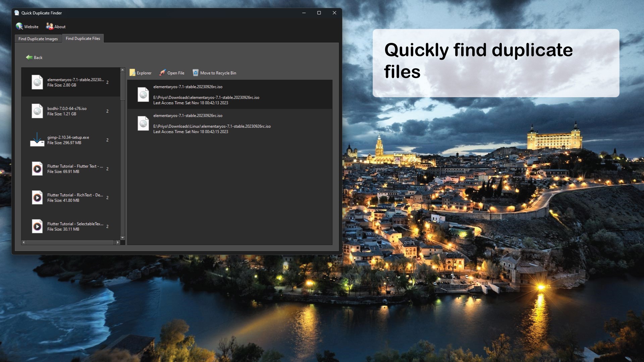The width and height of the screenshot is (644, 362).
Task: Click list scroll up arrow
Action: tap(122, 70)
